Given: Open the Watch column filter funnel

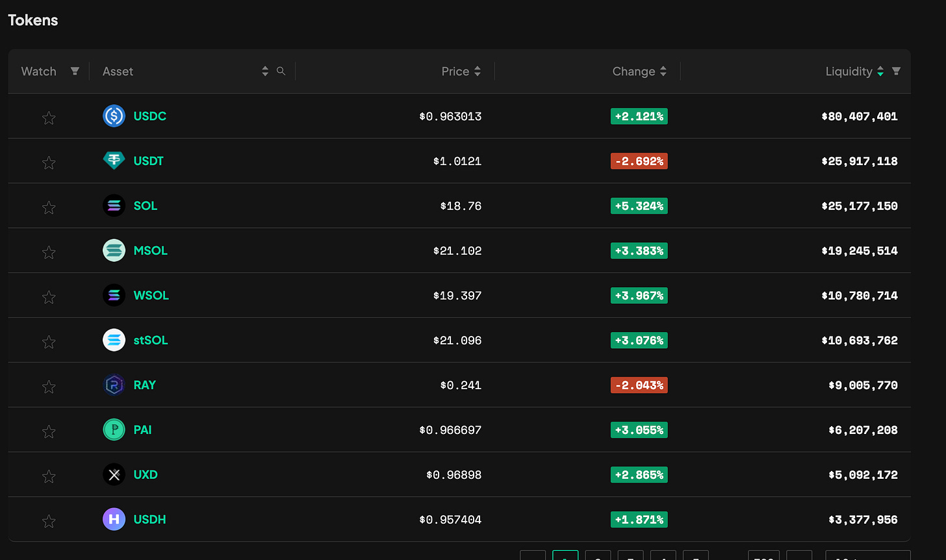Looking at the screenshot, I should pos(75,71).
